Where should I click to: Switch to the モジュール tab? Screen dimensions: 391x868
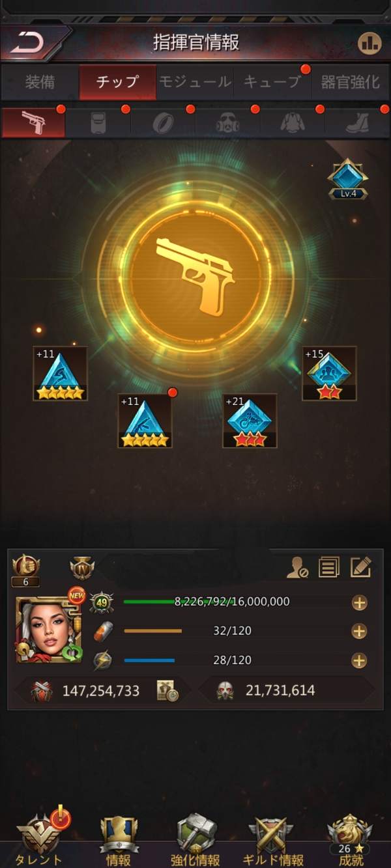point(195,82)
